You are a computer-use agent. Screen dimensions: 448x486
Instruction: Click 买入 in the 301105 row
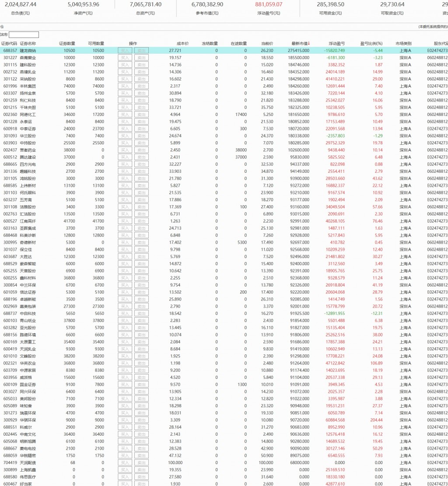coord(125,178)
